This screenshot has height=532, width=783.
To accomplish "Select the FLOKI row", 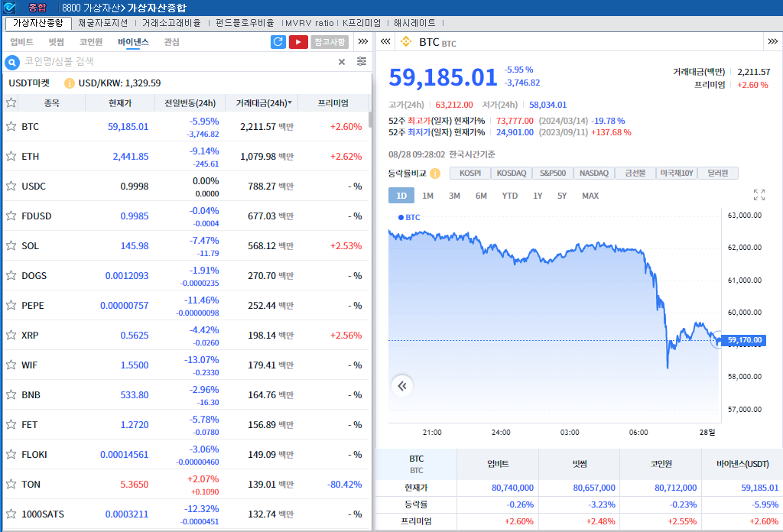I will coord(187,454).
